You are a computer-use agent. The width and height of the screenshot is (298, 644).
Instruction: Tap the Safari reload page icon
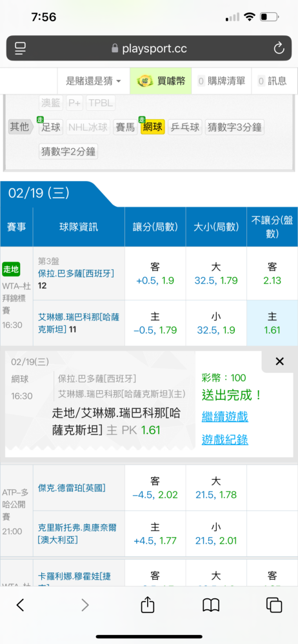pos(279,49)
